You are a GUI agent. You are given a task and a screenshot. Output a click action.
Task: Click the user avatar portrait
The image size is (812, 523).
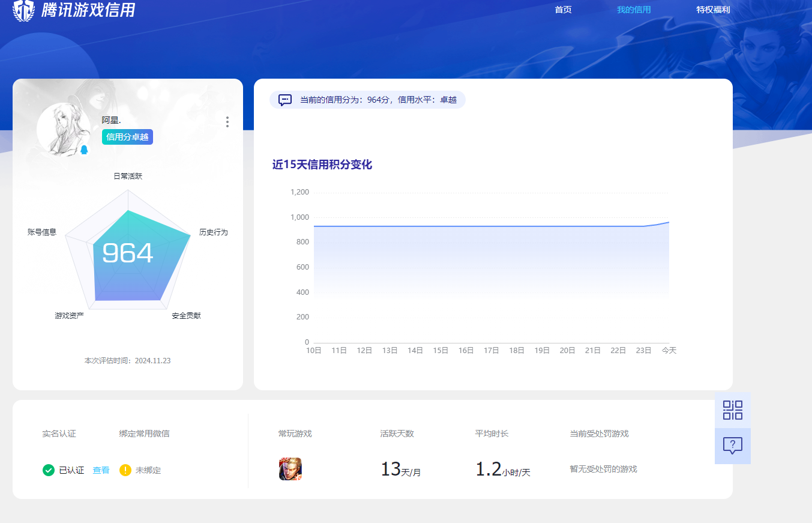(x=63, y=130)
